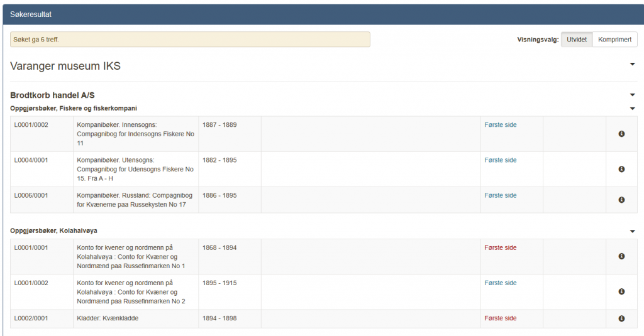The width and height of the screenshot is (644, 336).
Task: Click Russefinmarken No 2 title cell
Action: click(x=136, y=292)
